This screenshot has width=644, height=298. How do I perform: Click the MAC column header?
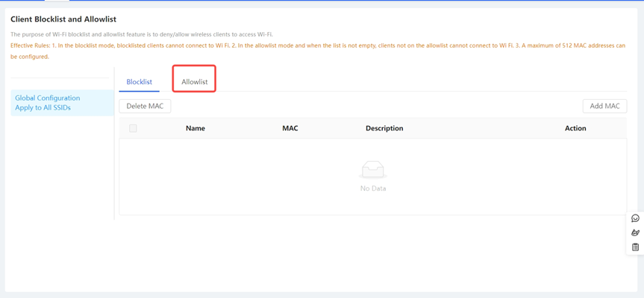pyautogui.click(x=290, y=128)
